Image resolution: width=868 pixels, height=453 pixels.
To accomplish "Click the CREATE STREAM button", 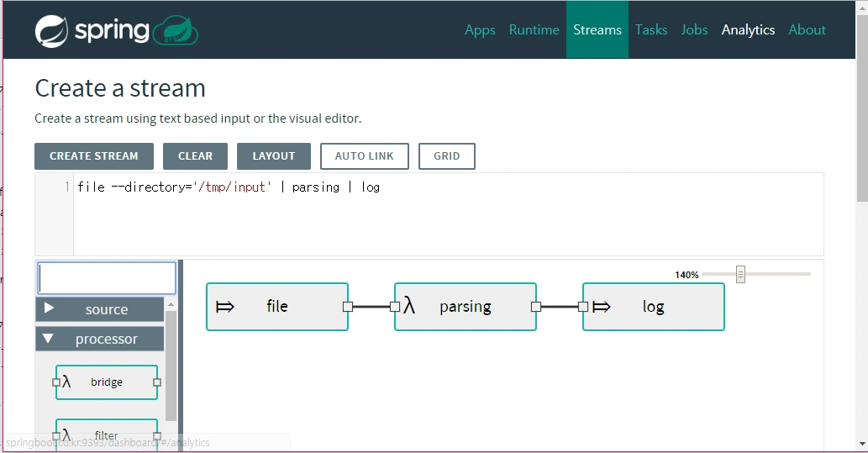I will point(94,156).
